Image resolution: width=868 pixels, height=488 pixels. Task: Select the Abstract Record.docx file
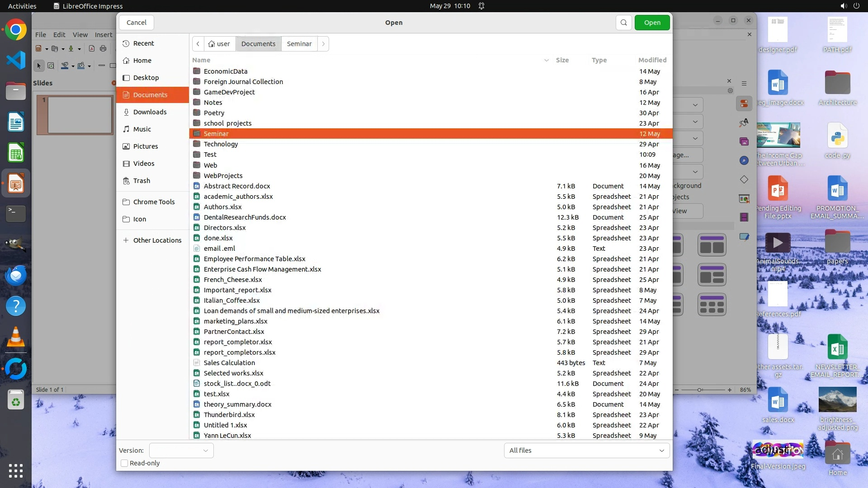click(237, 186)
